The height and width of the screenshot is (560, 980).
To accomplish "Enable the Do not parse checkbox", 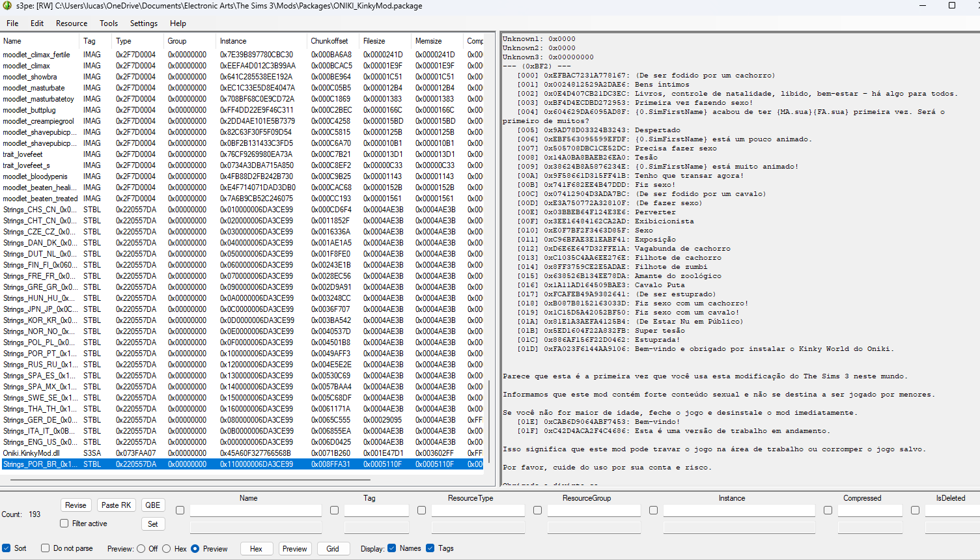I will tap(45, 548).
